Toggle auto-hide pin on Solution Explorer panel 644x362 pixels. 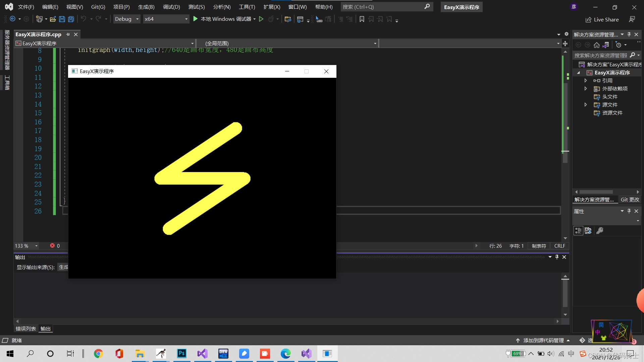click(629, 35)
